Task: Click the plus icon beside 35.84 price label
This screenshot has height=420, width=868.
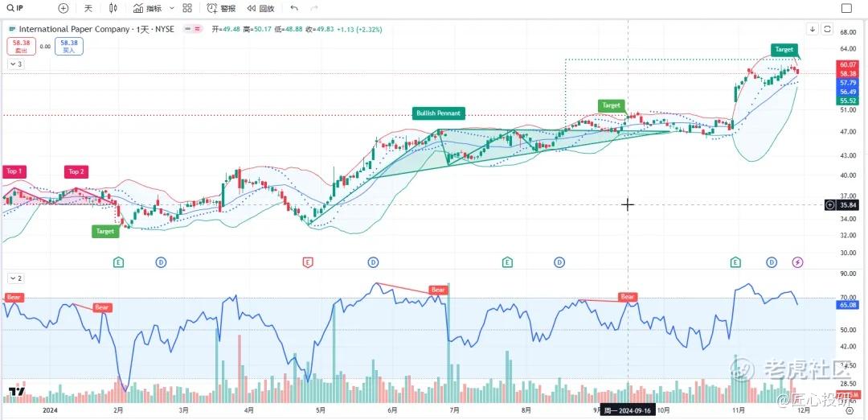Action: [x=829, y=205]
